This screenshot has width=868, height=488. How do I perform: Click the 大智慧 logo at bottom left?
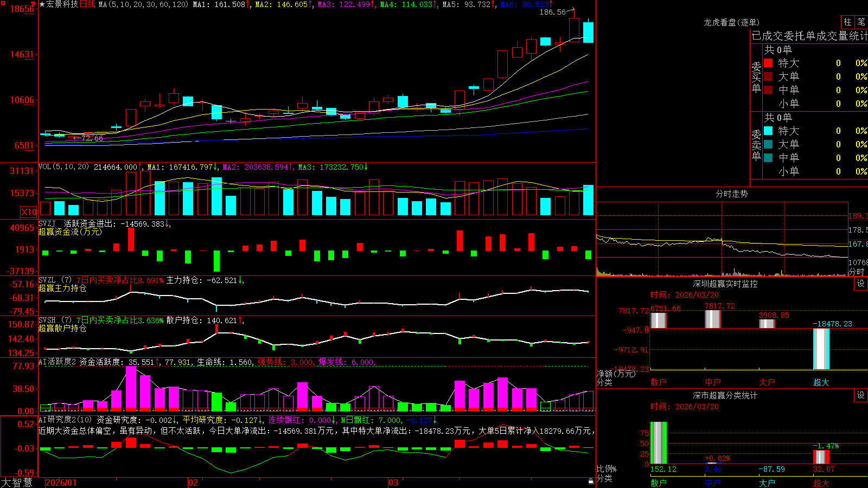[x=17, y=483]
